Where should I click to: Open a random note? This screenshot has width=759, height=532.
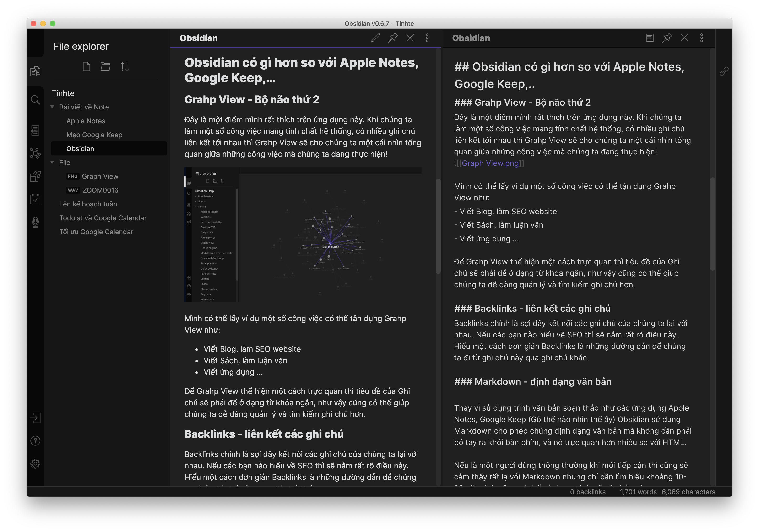tap(35, 176)
